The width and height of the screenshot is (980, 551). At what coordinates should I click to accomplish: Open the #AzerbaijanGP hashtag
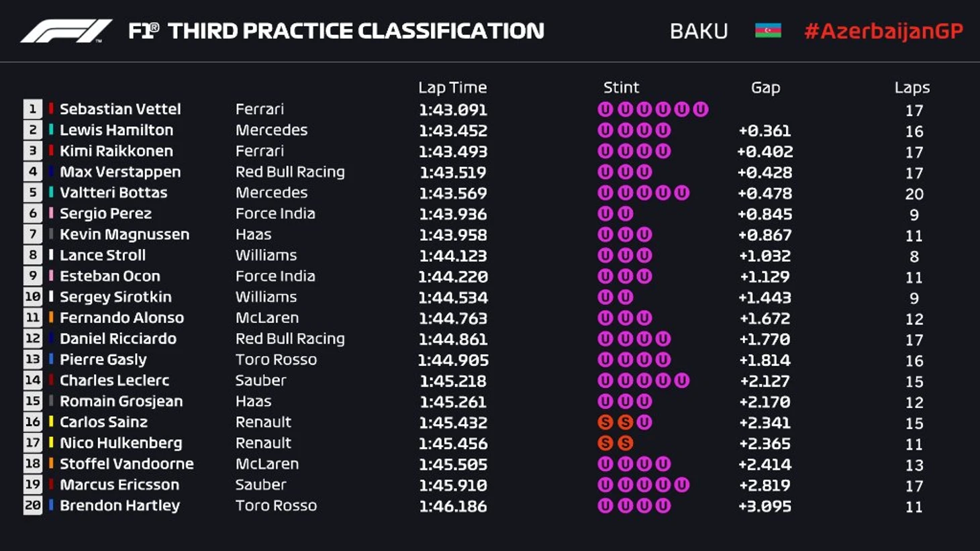tap(883, 31)
